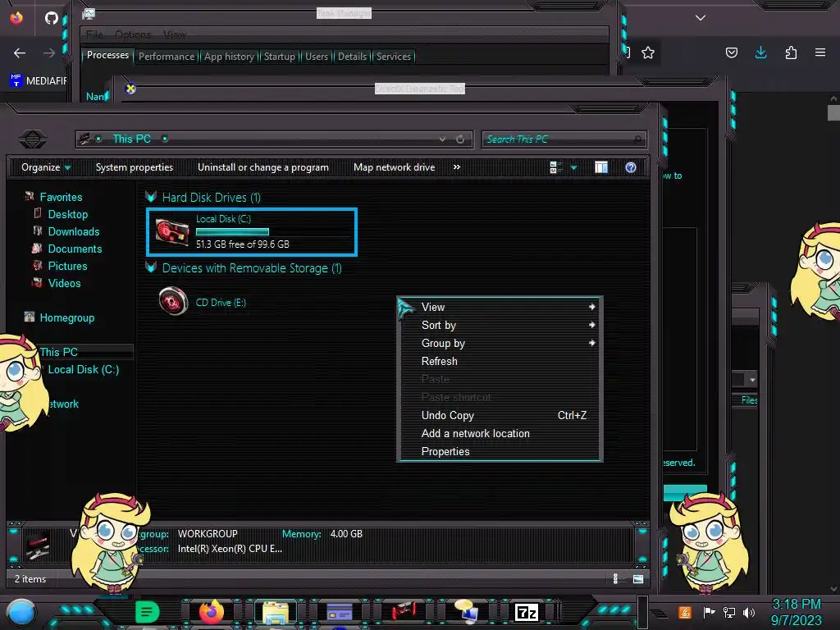This screenshot has height=630, width=840.
Task: Switch to Task Manager Performance tab
Action: [167, 57]
